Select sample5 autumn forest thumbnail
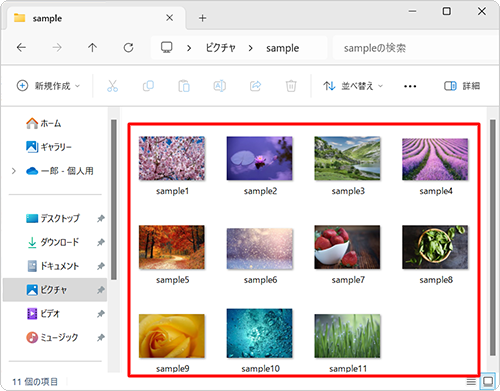The height and width of the screenshot is (391, 500). point(172,247)
